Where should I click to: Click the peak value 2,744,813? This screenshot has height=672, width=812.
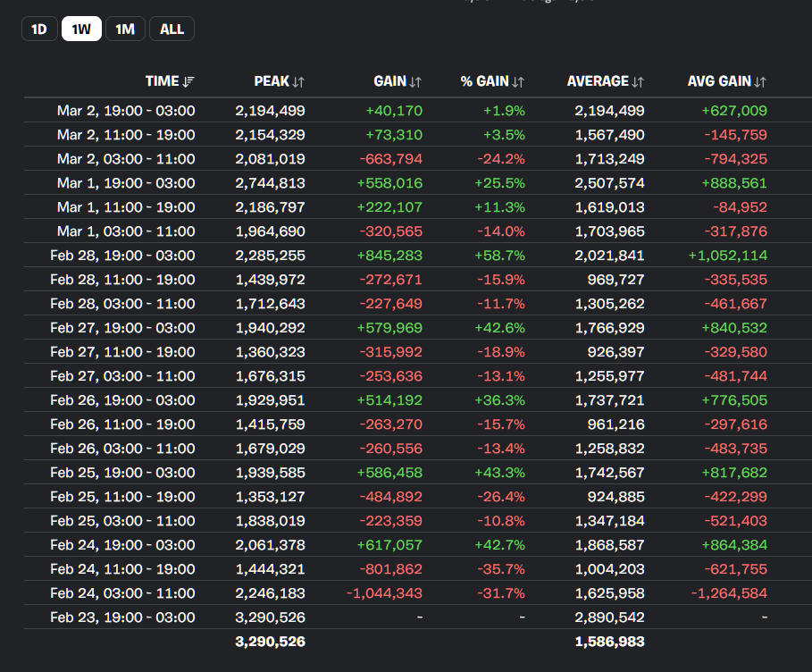(270, 183)
